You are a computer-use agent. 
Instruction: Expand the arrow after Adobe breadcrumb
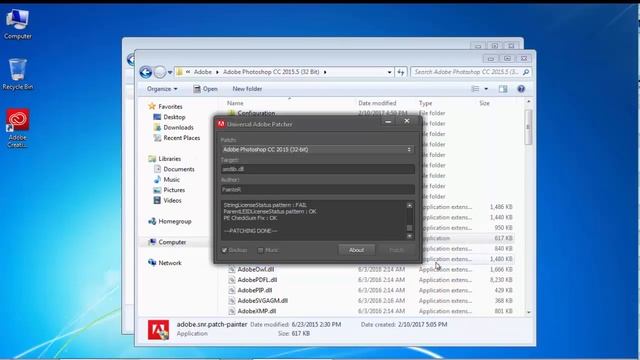click(x=217, y=72)
